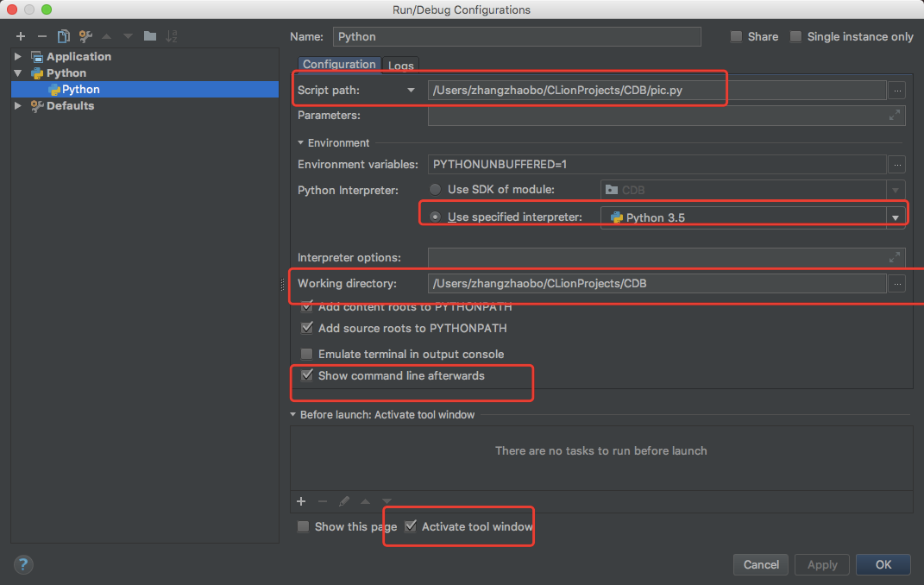Switch to Configuration tab
924x585 pixels.
339,64
